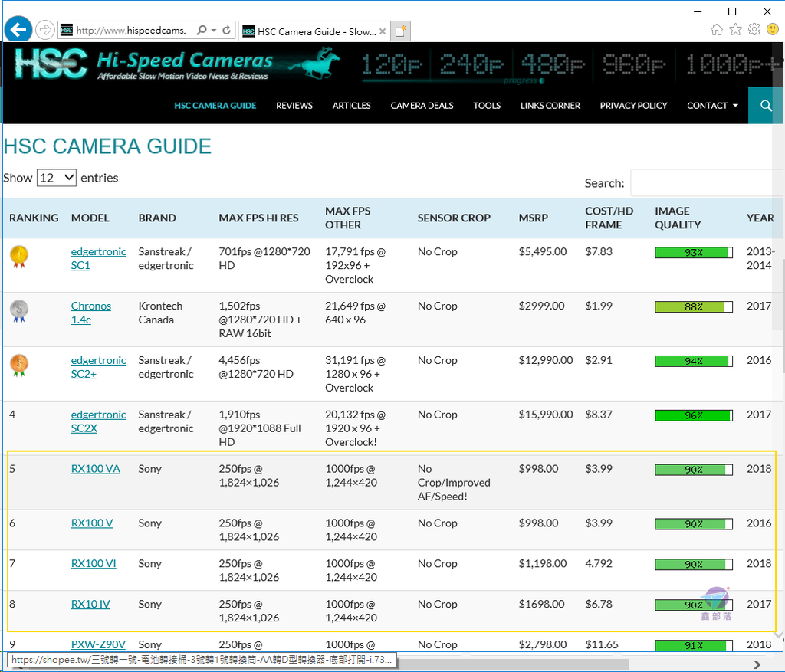This screenshot has height=672, width=785.
Task: Select the 480p frame rate header item
Action: [x=553, y=65]
